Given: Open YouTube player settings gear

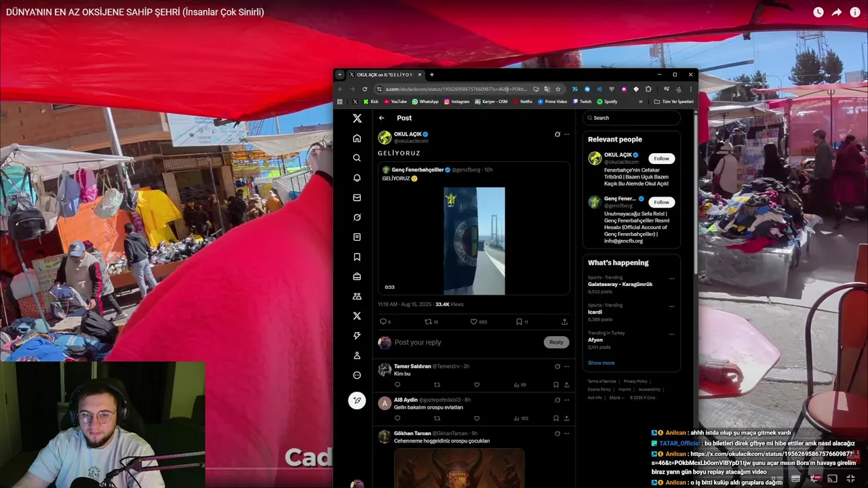Looking at the screenshot, I should coord(815,479).
